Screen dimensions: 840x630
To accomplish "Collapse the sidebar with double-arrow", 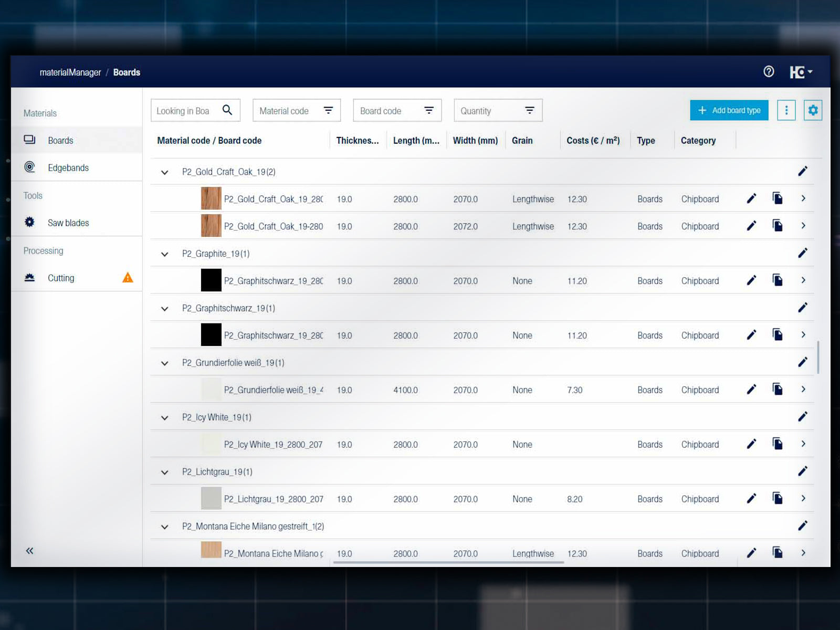I will coord(30,551).
